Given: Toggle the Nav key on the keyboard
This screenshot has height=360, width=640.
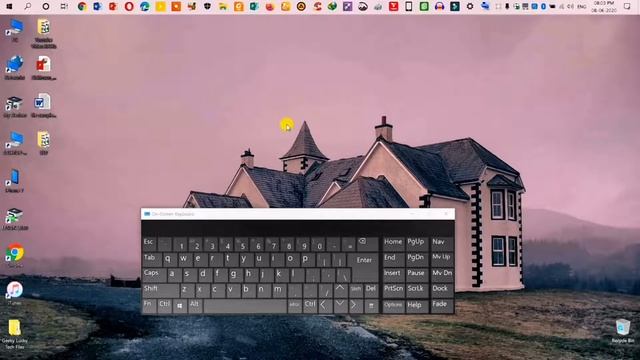Looking at the screenshot, I should click(442, 244).
